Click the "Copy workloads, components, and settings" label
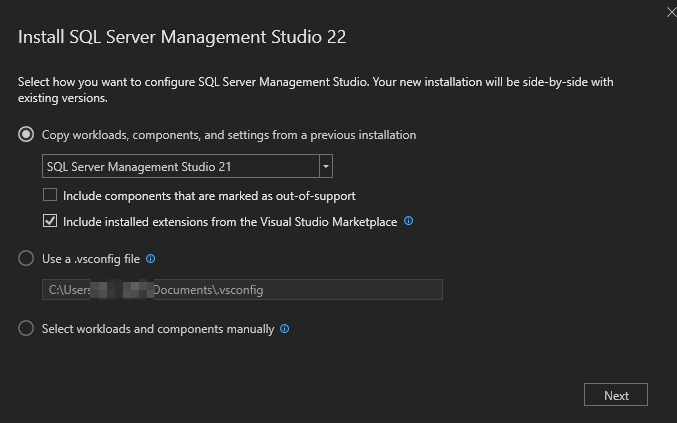 228,134
